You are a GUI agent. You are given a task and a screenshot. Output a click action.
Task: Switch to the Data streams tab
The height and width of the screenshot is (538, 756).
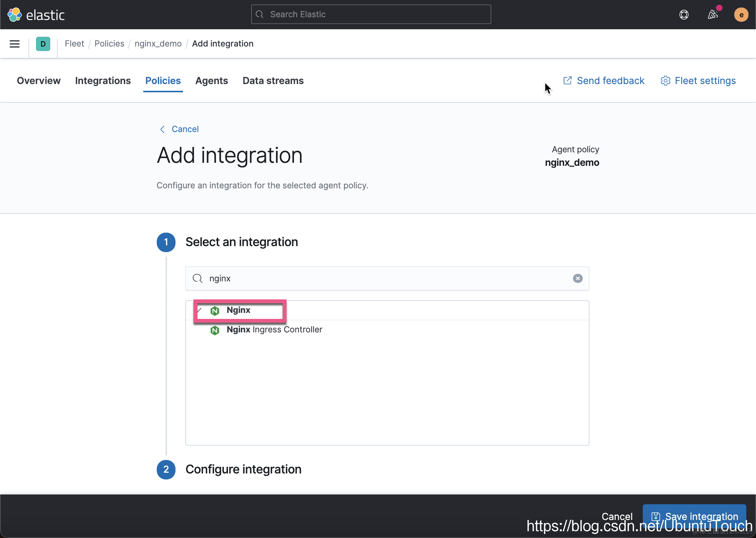click(273, 81)
